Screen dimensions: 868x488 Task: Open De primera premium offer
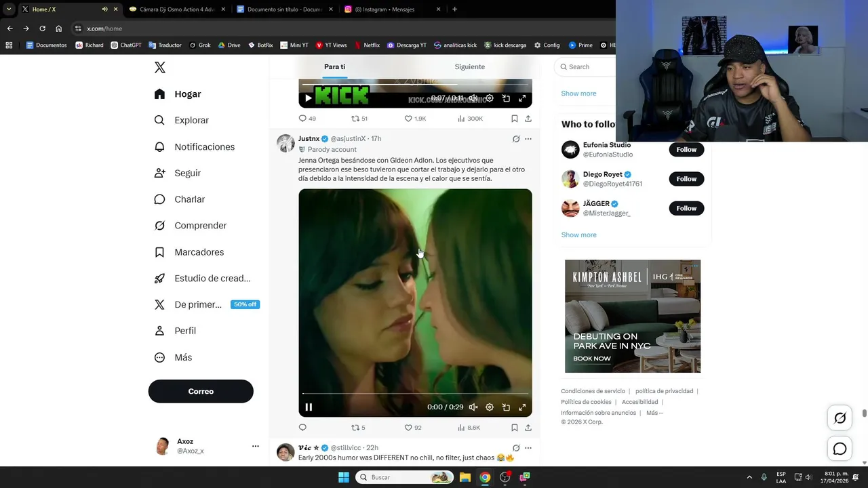207,304
